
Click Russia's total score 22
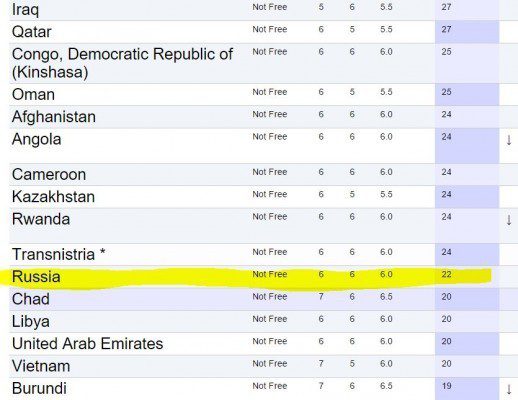pyautogui.click(x=446, y=274)
